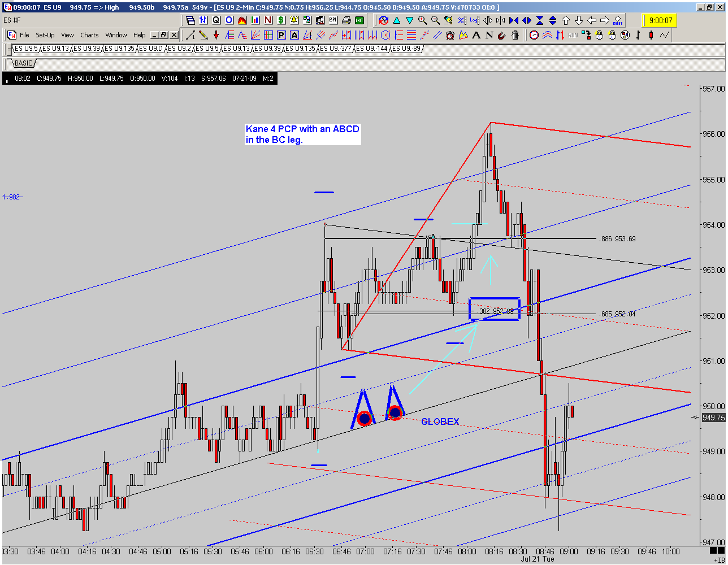Select the line chart style icon
Viewport: 728px width, 565px height.
(664, 35)
